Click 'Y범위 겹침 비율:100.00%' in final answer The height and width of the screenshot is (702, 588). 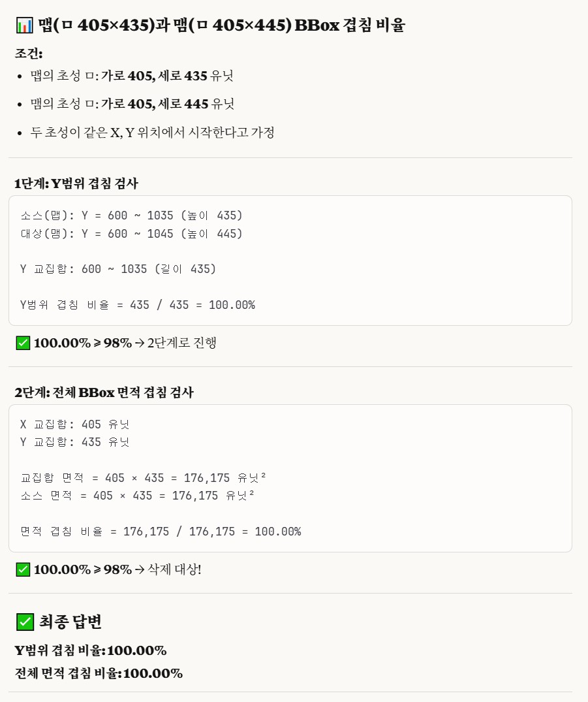tap(91, 650)
